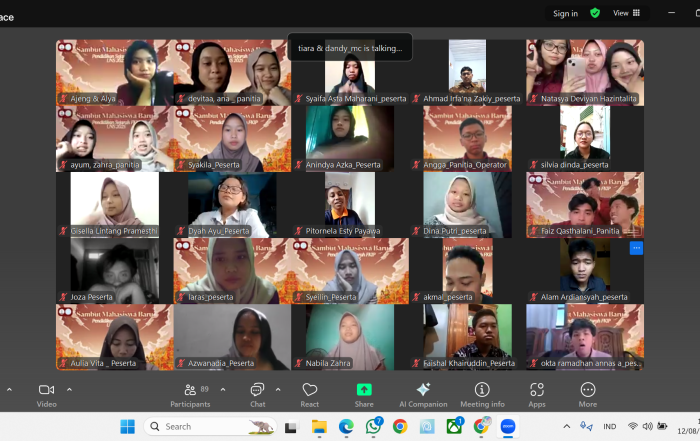Open the Participants panel
This screenshot has height=441, width=700.
point(189,393)
